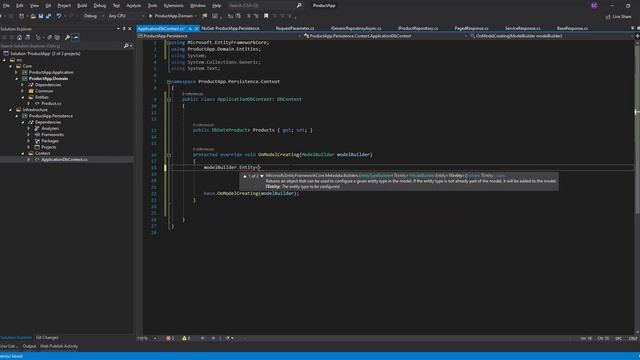Select the Entities folder
Image resolution: width=640 pixels, height=360 pixels.
pyautogui.click(x=42, y=97)
